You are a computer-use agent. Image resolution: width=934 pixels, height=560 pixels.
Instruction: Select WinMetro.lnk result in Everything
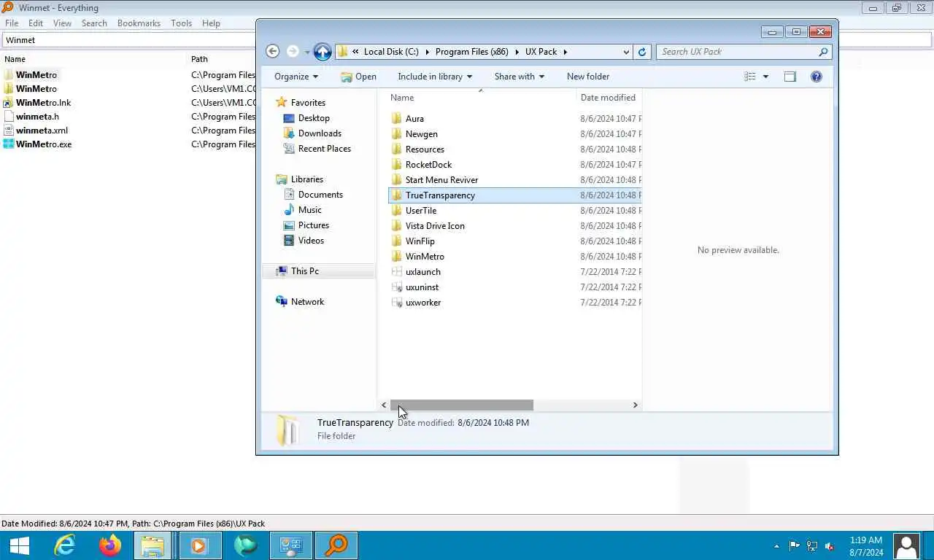point(43,103)
